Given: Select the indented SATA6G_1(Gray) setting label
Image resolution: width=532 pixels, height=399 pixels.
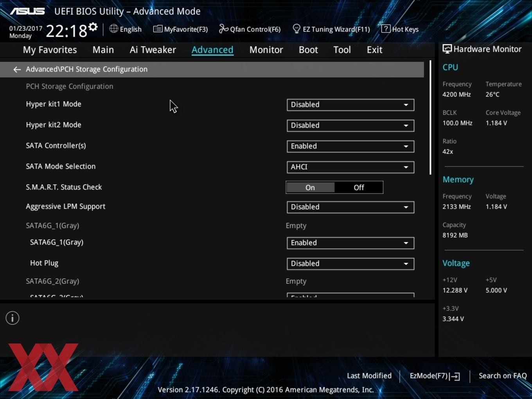Looking at the screenshot, I should (x=57, y=242).
